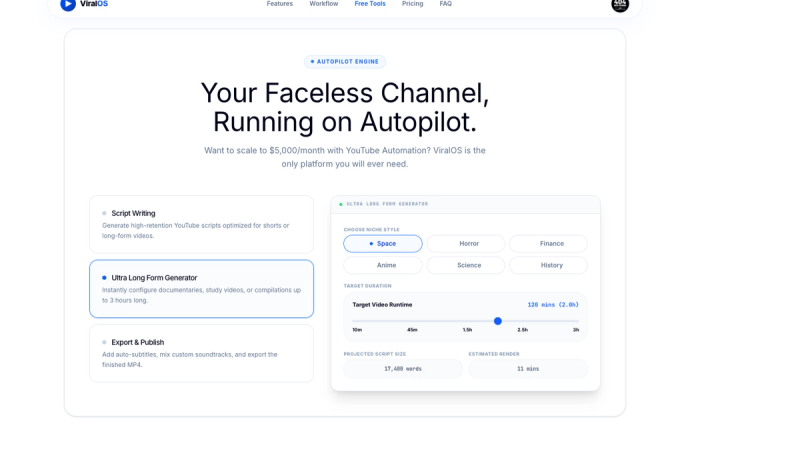Click the '11 mins' estimated render value
The image size is (800, 461).
click(x=528, y=369)
